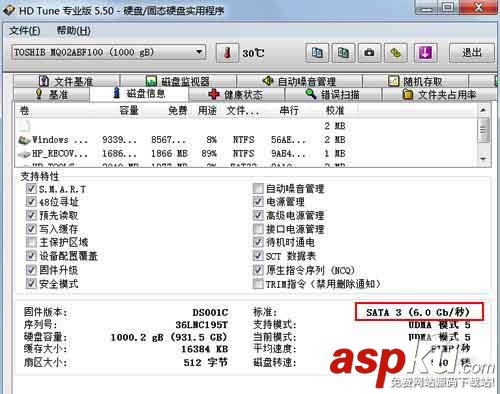Open the 文件(F) menu
The width and height of the screenshot is (500, 394).
coord(24,31)
